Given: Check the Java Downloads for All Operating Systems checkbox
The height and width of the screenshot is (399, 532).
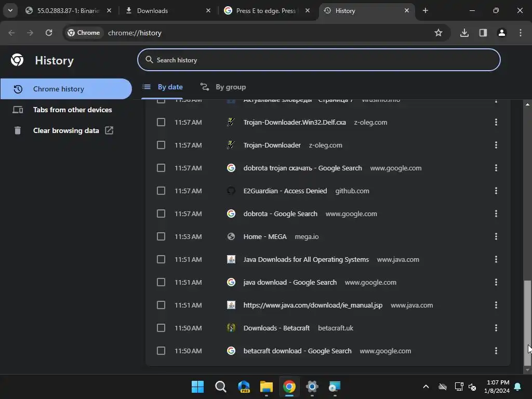Looking at the screenshot, I should [x=161, y=260].
